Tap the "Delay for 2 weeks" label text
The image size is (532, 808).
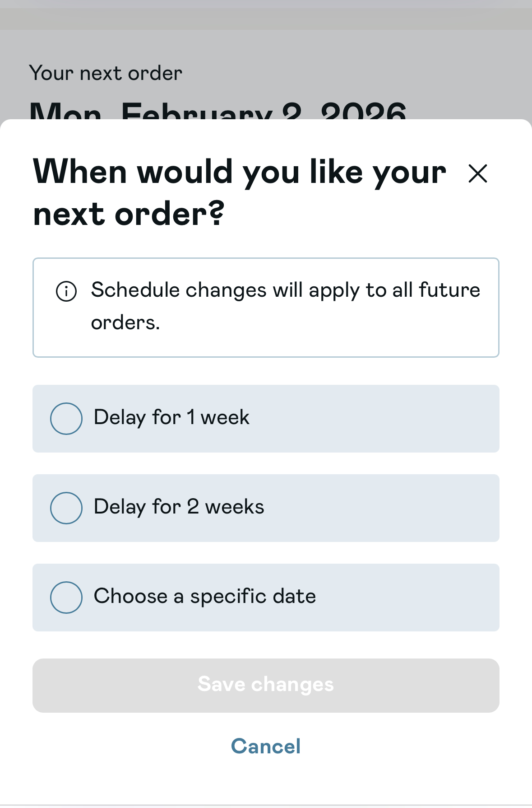click(x=179, y=507)
